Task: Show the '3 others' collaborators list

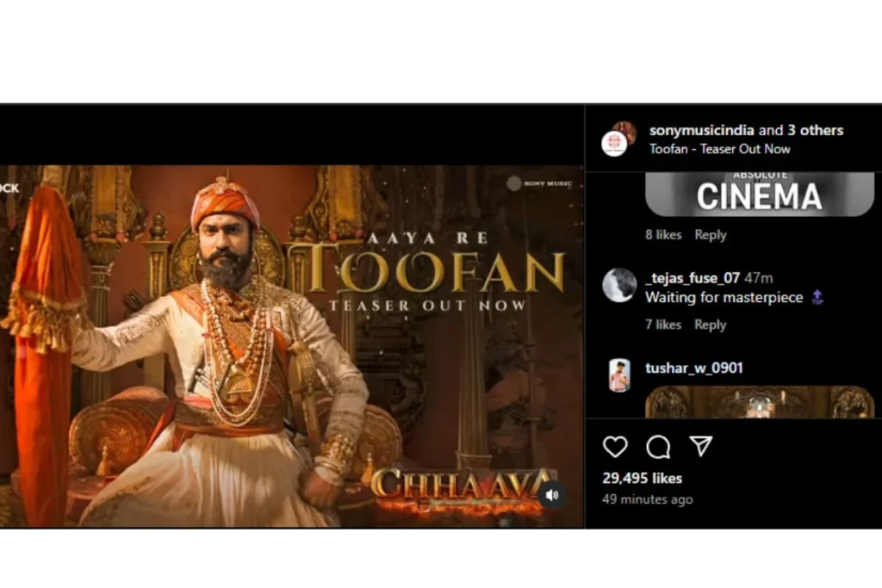Action: pyautogui.click(x=815, y=130)
